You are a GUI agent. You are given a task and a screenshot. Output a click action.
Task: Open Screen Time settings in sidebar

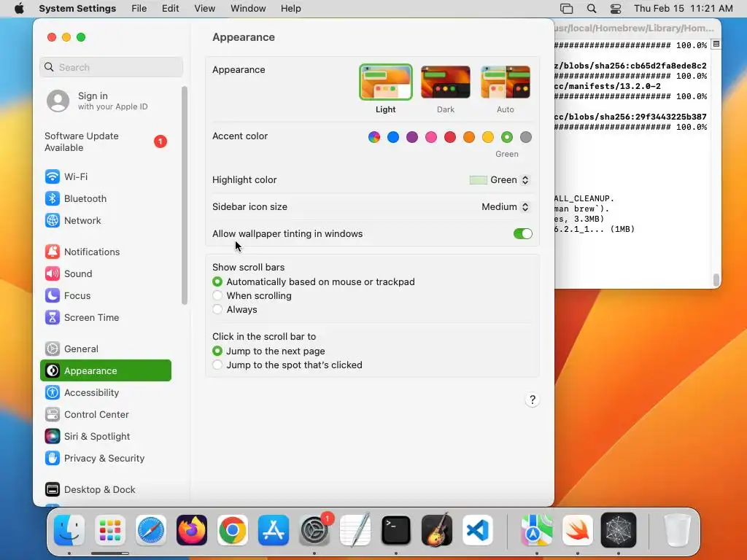click(106, 318)
